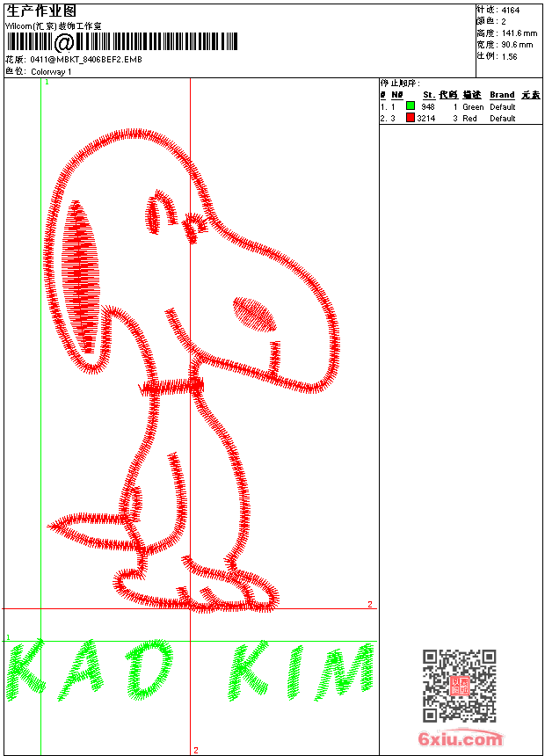Click the QR code thumbnail
The image size is (545, 756).
460,686
